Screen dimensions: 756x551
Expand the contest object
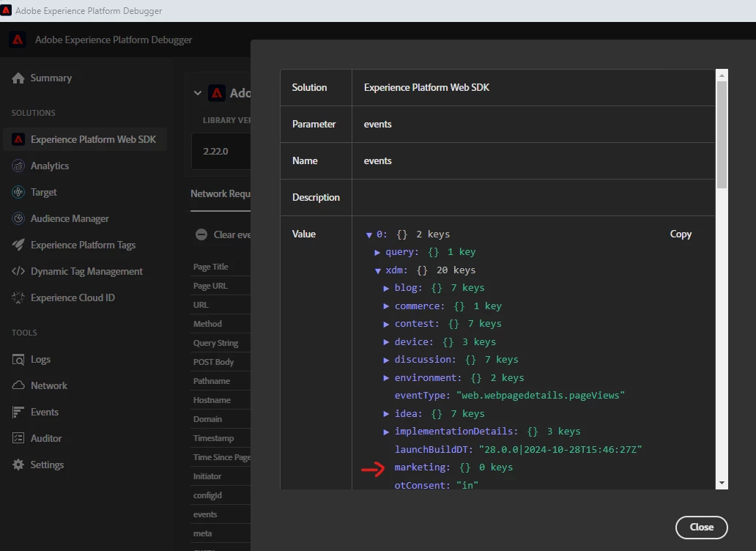coord(386,324)
